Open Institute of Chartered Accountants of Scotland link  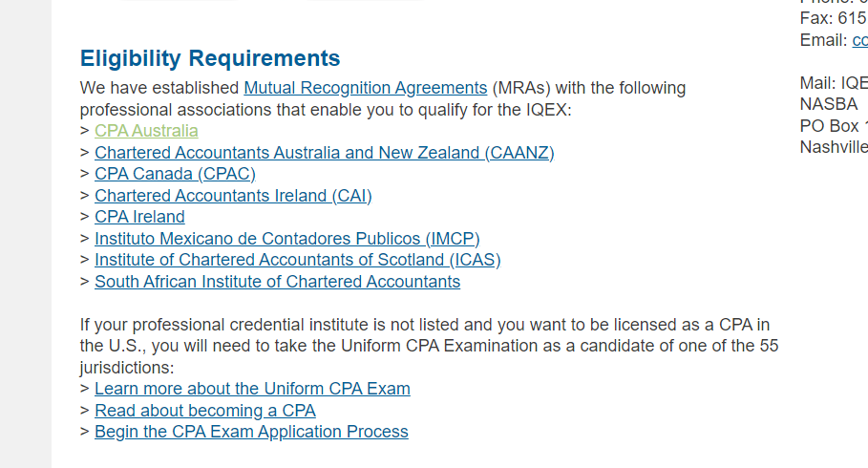[x=297, y=260]
